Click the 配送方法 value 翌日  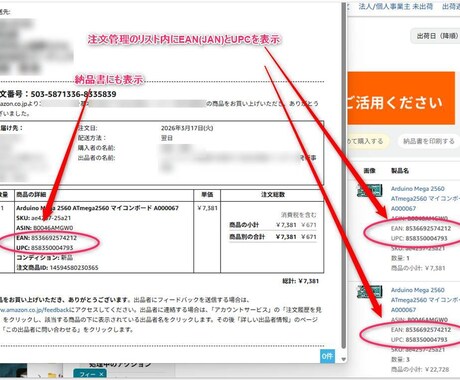(167, 138)
